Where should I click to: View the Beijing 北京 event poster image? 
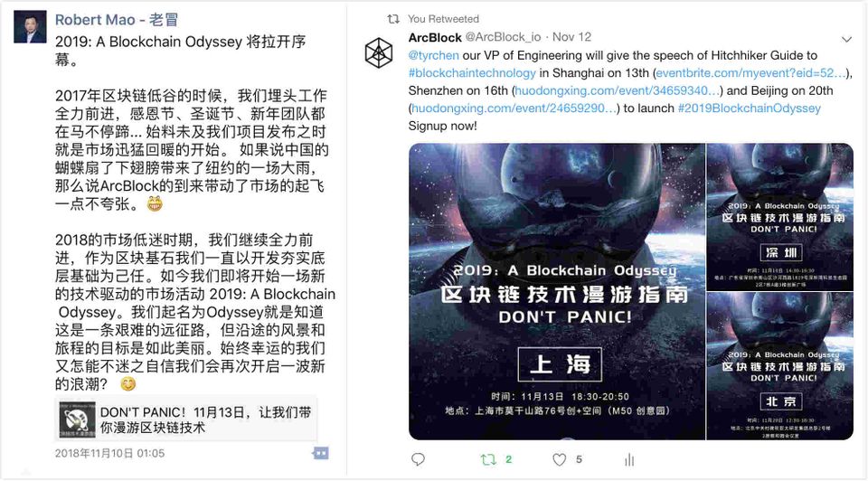tap(780, 366)
